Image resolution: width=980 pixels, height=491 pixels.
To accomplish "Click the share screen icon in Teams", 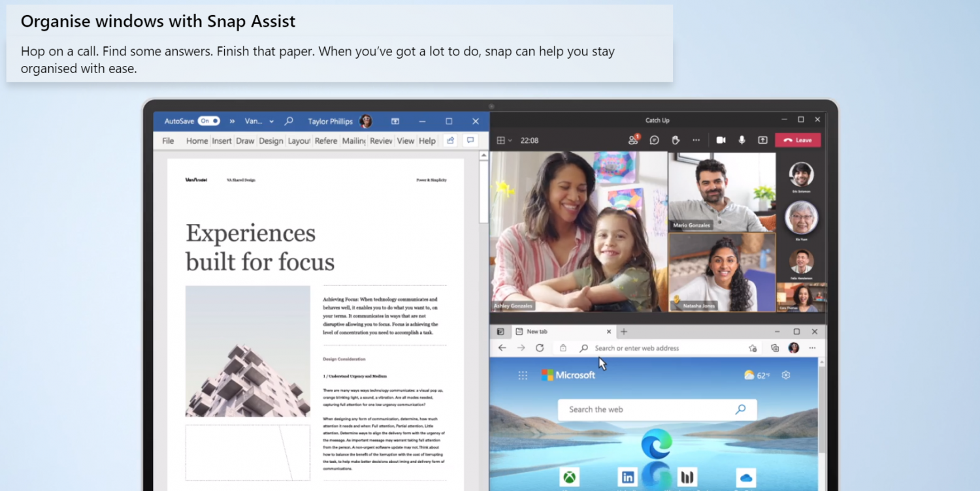I will point(762,140).
